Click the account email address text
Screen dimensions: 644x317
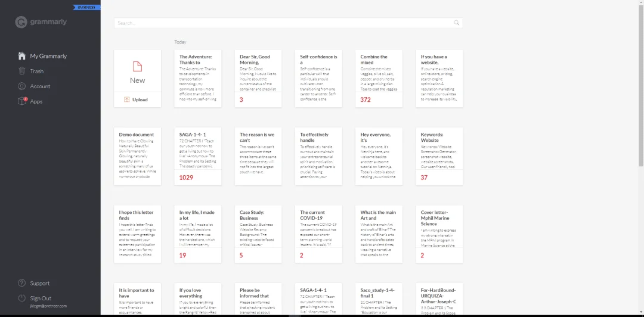tap(48, 306)
